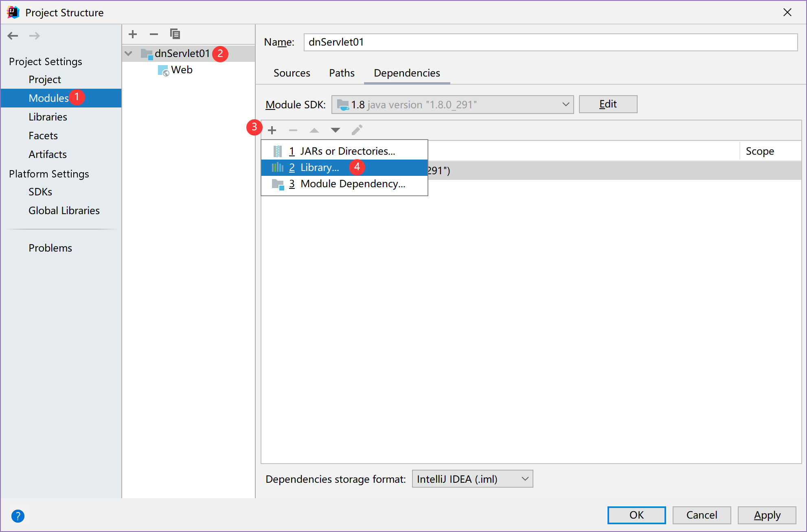Collapse the dnServlet01 module tree node
The width and height of the screenshot is (807, 532).
pyautogui.click(x=129, y=53)
